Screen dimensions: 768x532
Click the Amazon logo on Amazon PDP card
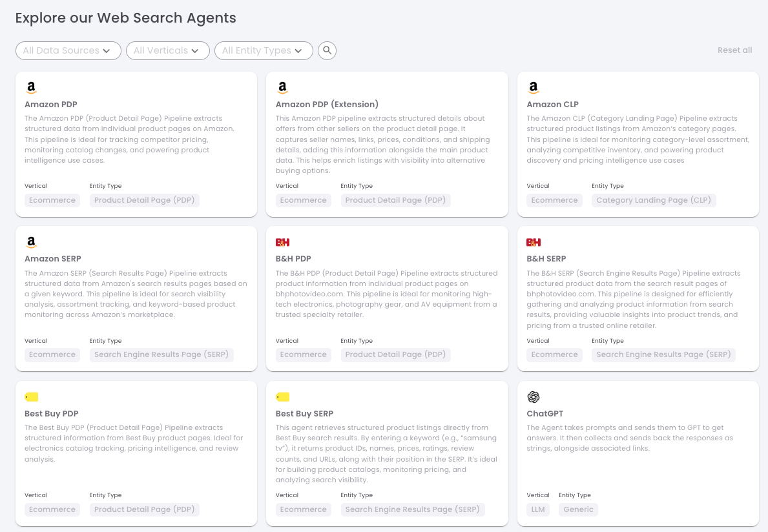click(x=32, y=88)
